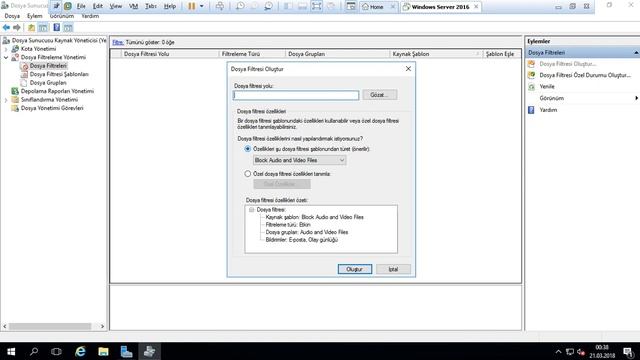The height and width of the screenshot is (360, 640).
Task: Open the VMware Help menu
Action: (170, 6)
